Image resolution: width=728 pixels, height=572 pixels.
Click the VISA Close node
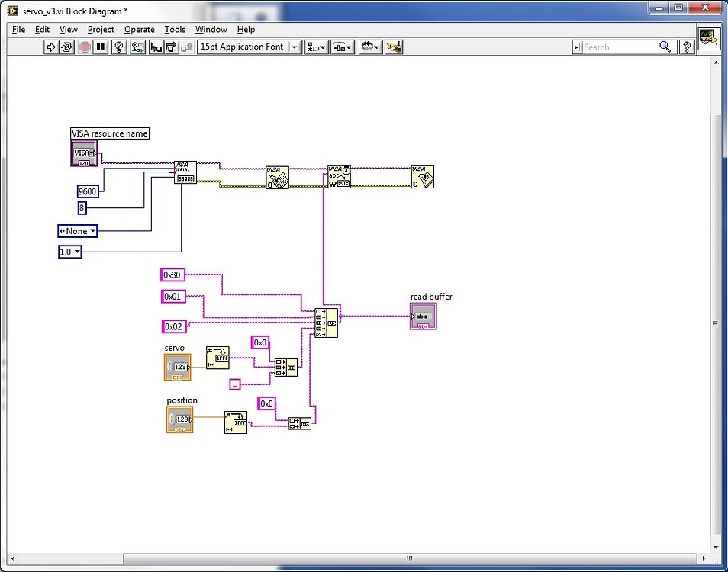pyautogui.click(x=422, y=177)
